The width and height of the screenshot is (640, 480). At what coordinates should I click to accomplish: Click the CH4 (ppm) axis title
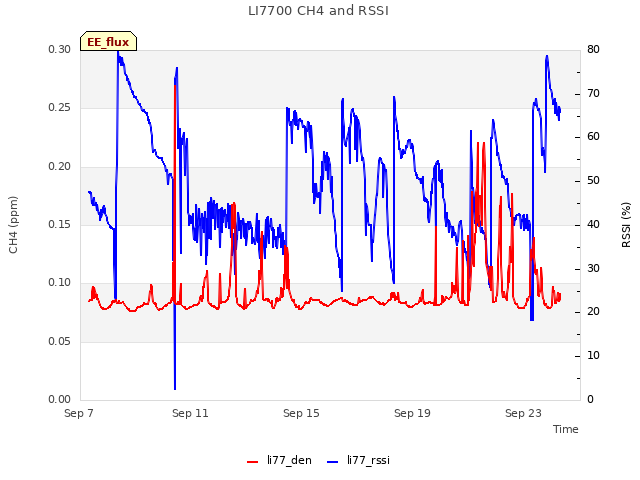pyautogui.click(x=13, y=225)
